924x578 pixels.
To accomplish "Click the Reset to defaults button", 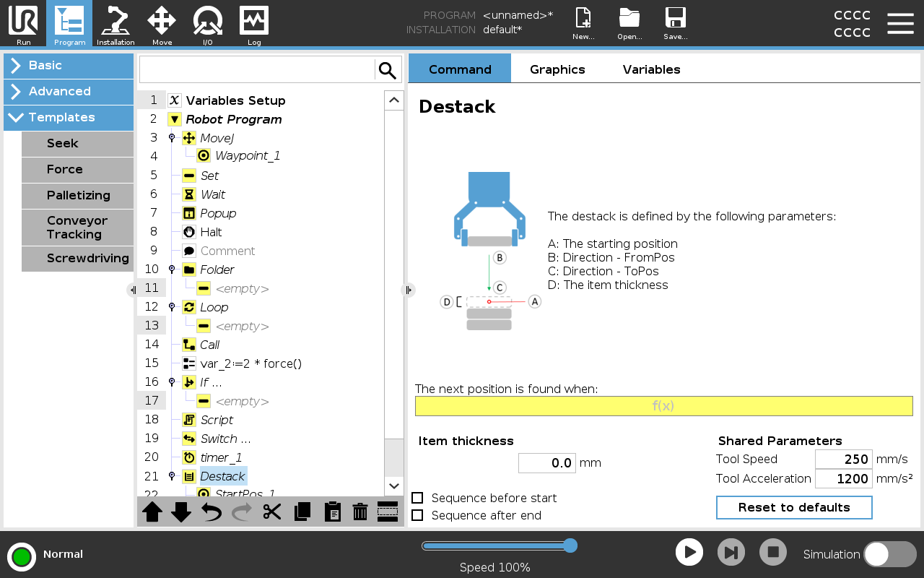I will tap(794, 507).
